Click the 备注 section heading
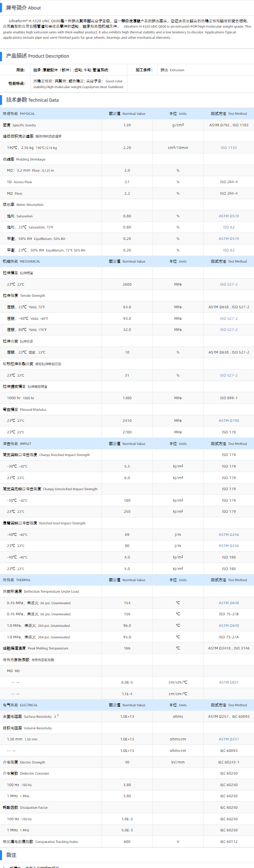This screenshot has width=254, height=868. 11,855
